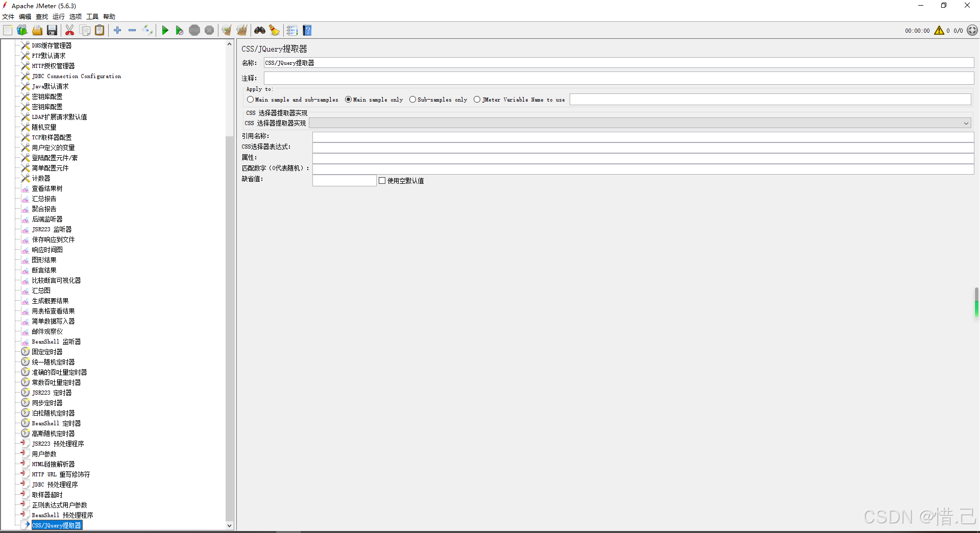Click the tree panel vertical scrollbar thumb
980x533 pixels.
point(229,328)
